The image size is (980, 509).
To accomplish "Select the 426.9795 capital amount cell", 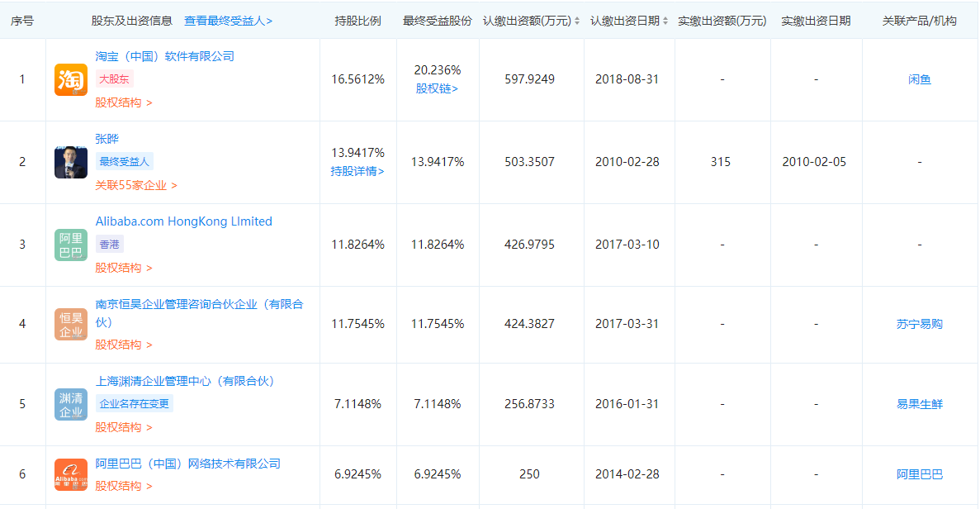I will 529,245.
